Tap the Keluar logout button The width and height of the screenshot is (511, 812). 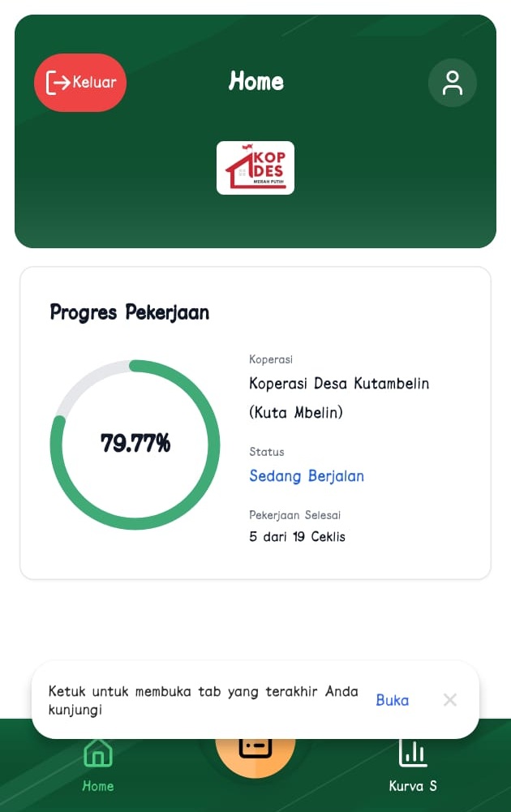80,82
